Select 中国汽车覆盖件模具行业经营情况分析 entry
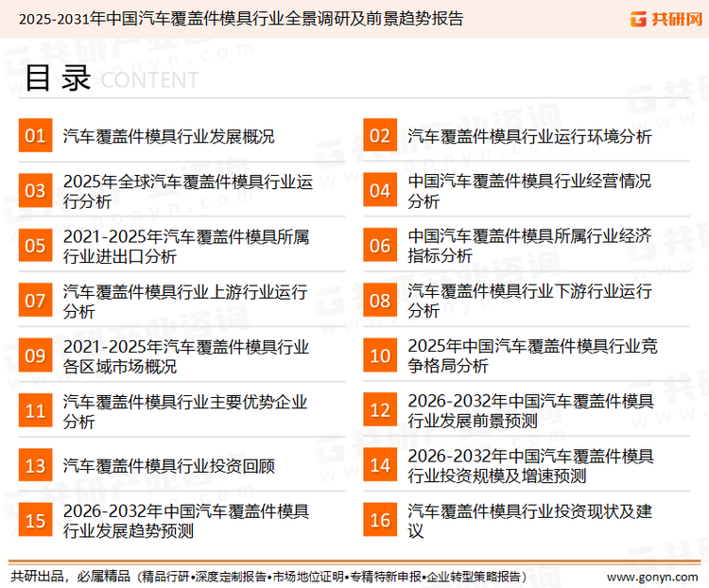Viewport: 709px width, 588px height. click(529, 191)
